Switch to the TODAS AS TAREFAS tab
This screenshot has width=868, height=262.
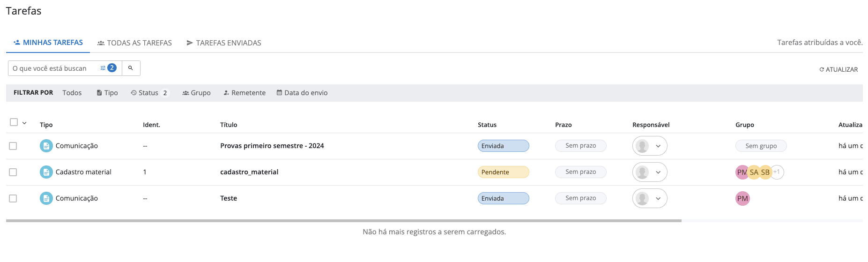(134, 43)
